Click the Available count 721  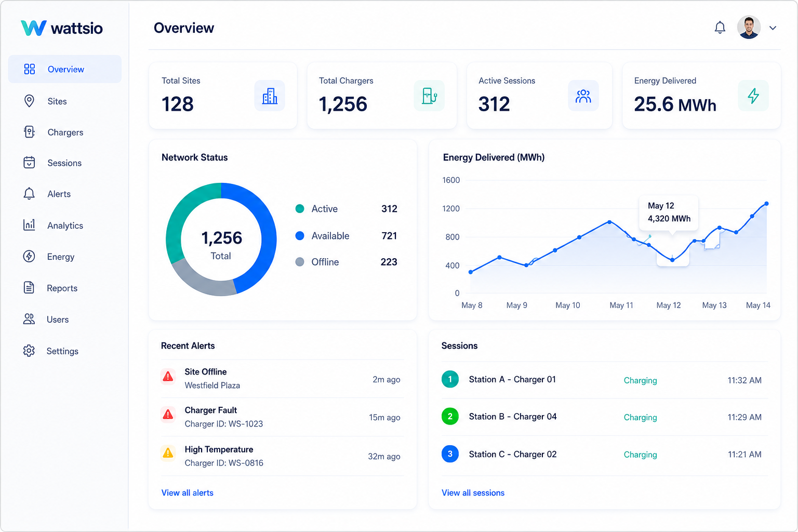(389, 236)
